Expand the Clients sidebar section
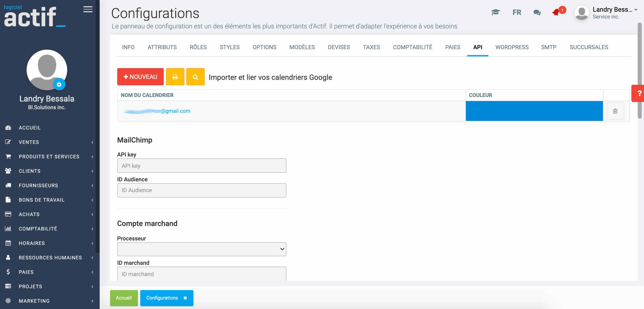This screenshot has height=309, width=644. (x=30, y=171)
